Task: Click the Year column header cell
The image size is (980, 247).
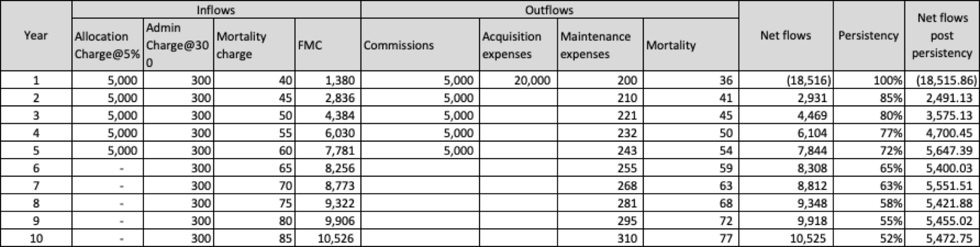Action: click(36, 36)
